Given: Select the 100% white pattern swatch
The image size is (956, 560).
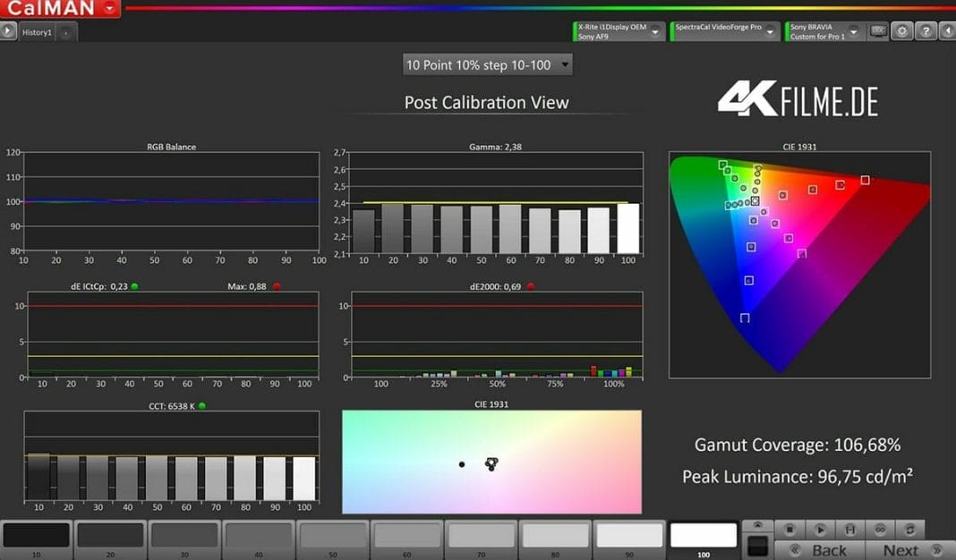Looking at the screenshot, I should click(x=703, y=536).
